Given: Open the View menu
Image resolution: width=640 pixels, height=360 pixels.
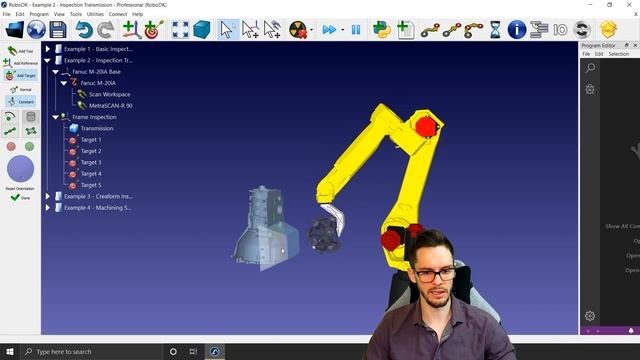Looking at the screenshot, I should (x=59, y=14).
